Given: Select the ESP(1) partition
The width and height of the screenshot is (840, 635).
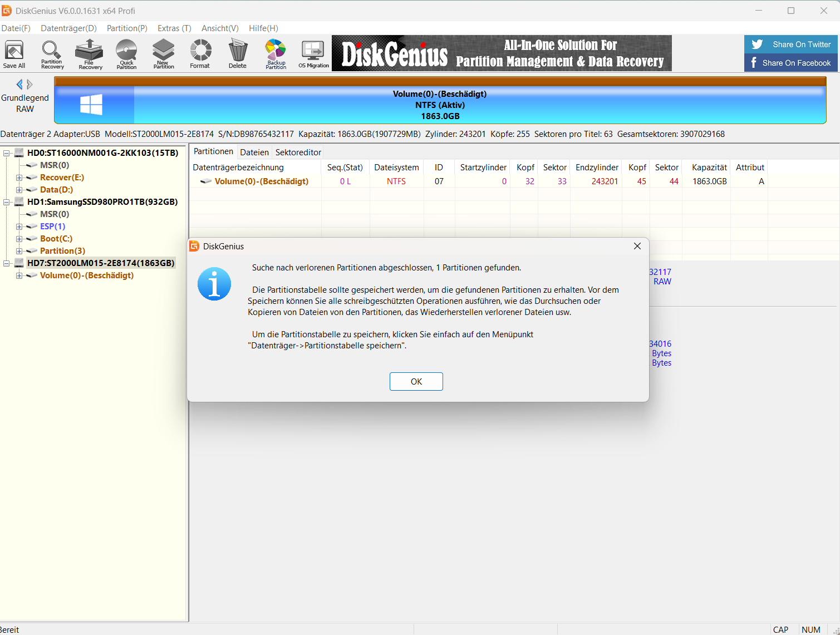Looking at the screenshot, I should (52, 227).
